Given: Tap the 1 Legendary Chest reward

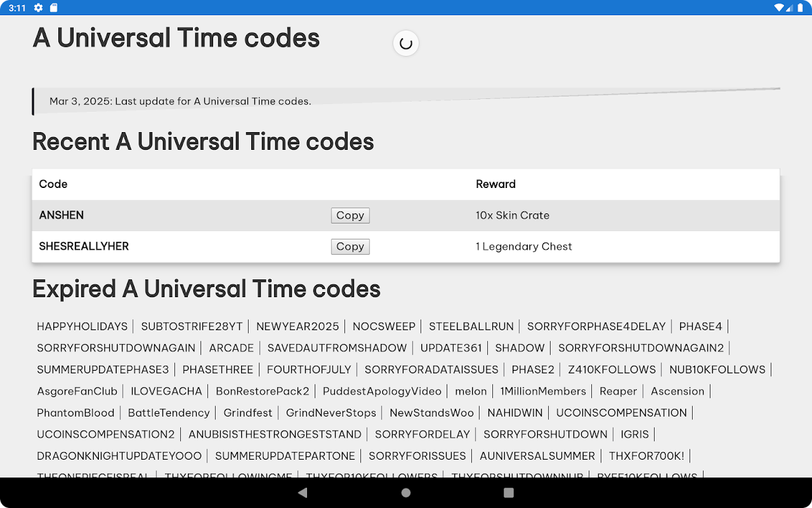Looking at the screenshot, I should point(524,246).
